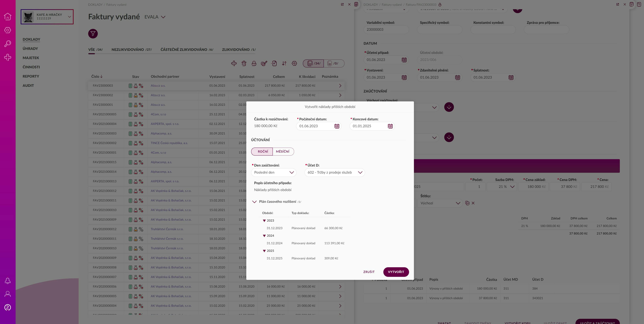This screenshot has width=644, height=324.
Task: Open Štítky Výchozí dropdown
Action: [x=440, y=203]
